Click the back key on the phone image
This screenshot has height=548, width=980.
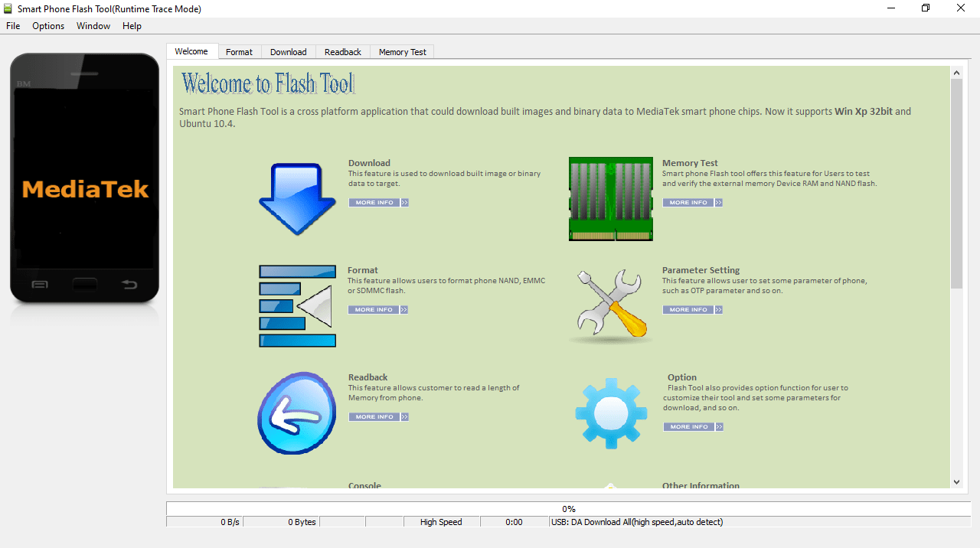pos(129,285)
